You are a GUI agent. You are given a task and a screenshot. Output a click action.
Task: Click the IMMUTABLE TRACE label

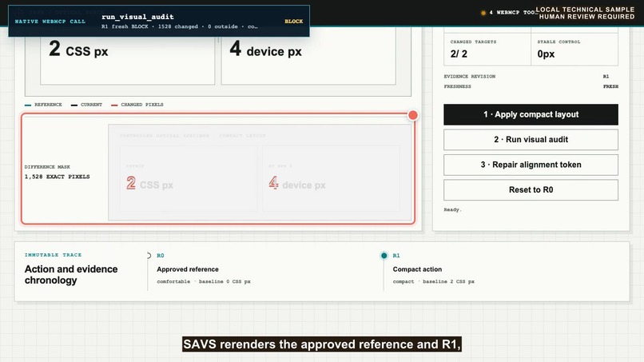click(53, 255)
